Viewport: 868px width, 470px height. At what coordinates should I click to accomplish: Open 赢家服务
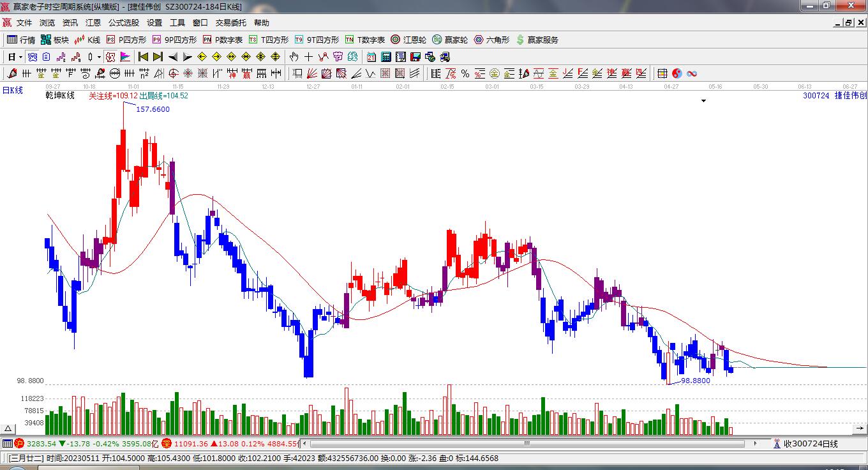537,40
